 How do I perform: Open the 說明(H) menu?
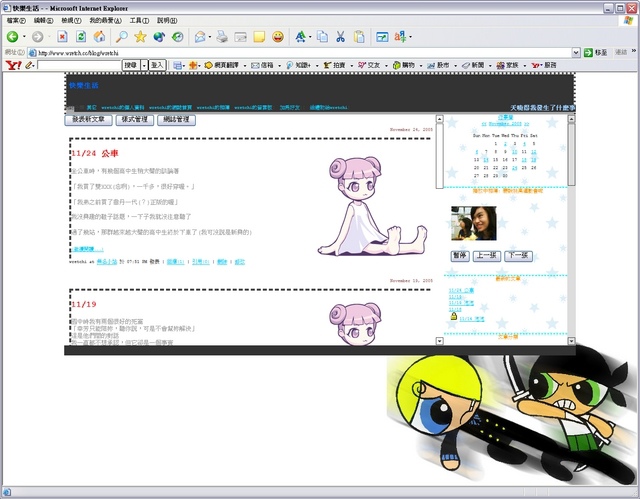tap(167, 20)
